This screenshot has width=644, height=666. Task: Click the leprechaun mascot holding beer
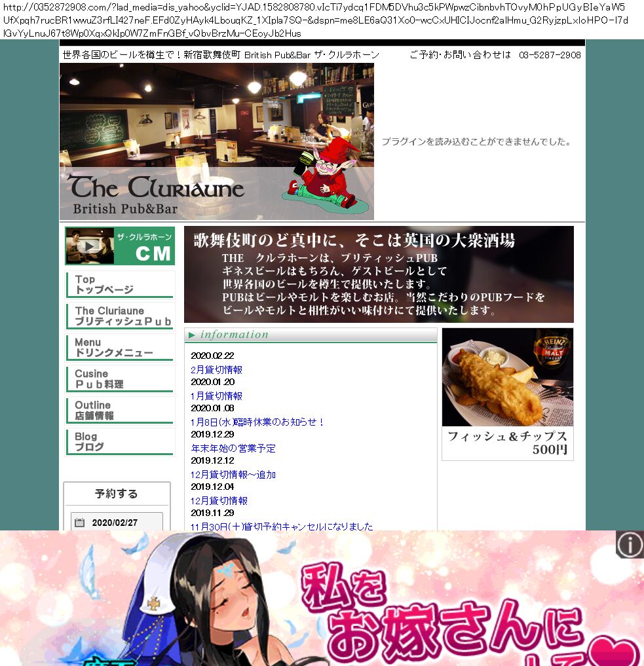click(x=326, y=176)
